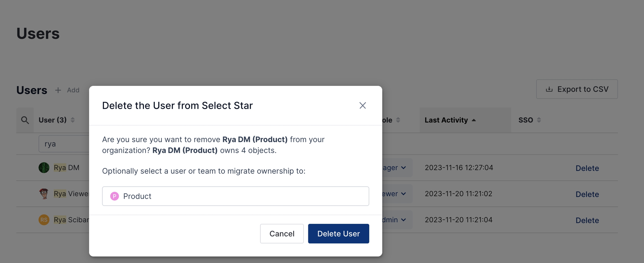Click the download icon in Export button
Screen dimensions: 644x263
(x=549, y=89)
